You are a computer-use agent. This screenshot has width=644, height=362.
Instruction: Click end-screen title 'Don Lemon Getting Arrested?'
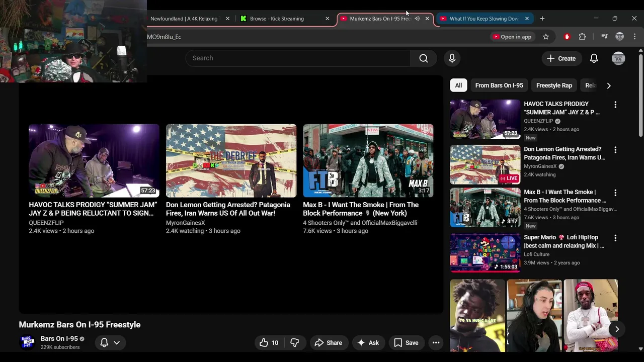click(x=228, y=209)
